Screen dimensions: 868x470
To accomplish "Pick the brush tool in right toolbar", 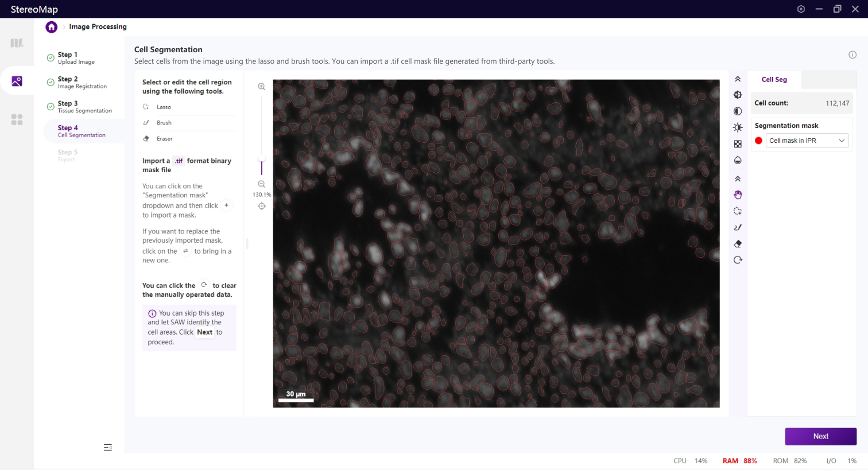I will click(738, 227).
